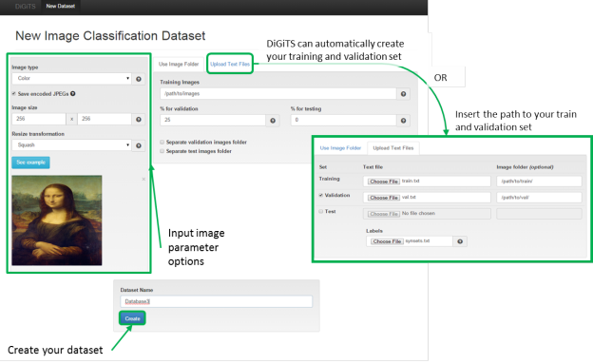593x364 pixels.
Task: Click the help icon next to Image type
Action: (x=139, y=79)
